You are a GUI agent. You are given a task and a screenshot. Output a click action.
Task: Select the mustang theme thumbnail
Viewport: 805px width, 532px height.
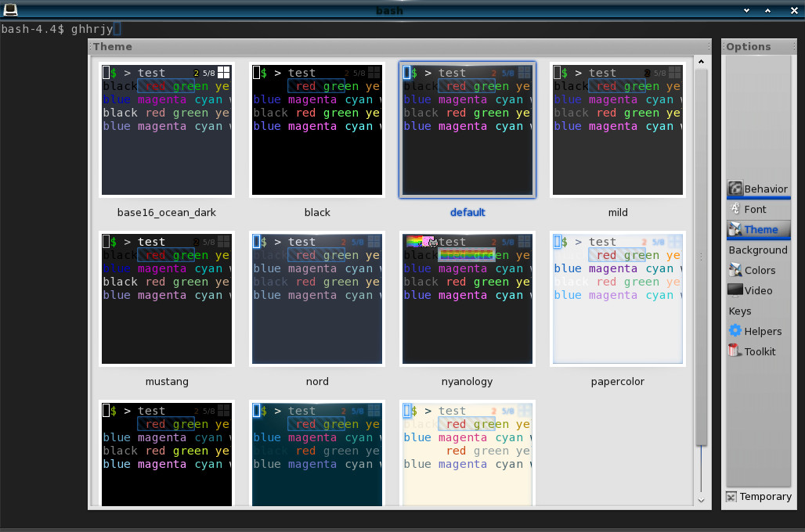coord(167,299)
